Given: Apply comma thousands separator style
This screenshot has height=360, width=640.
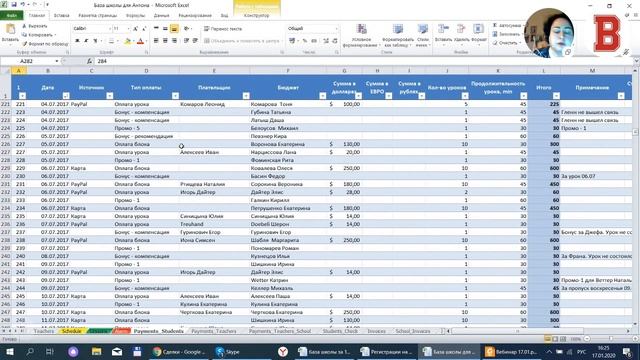Looking at the screenshot, I should 314,41.
